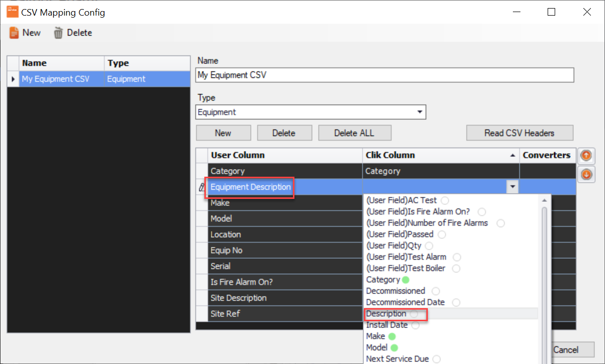Select the Equipment Description user column cell
Viewport: 605px width, 364px height.
tap(285, 187)
